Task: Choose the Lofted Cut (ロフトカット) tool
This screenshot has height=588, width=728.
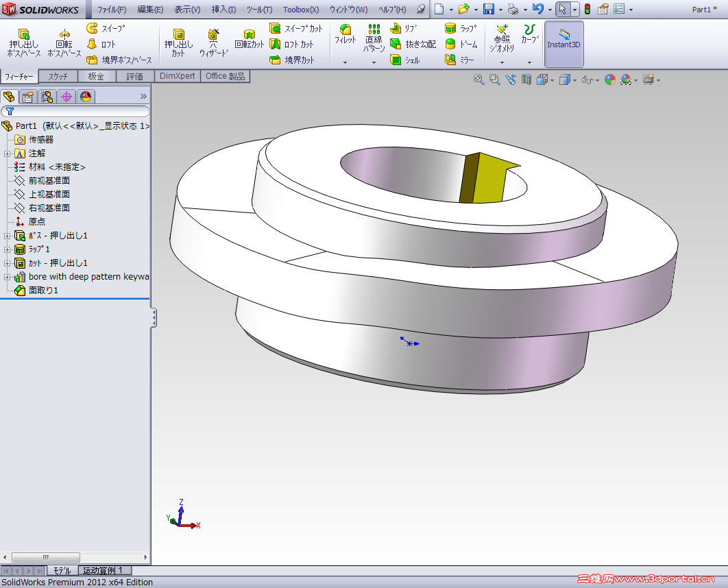Action: 291,44
